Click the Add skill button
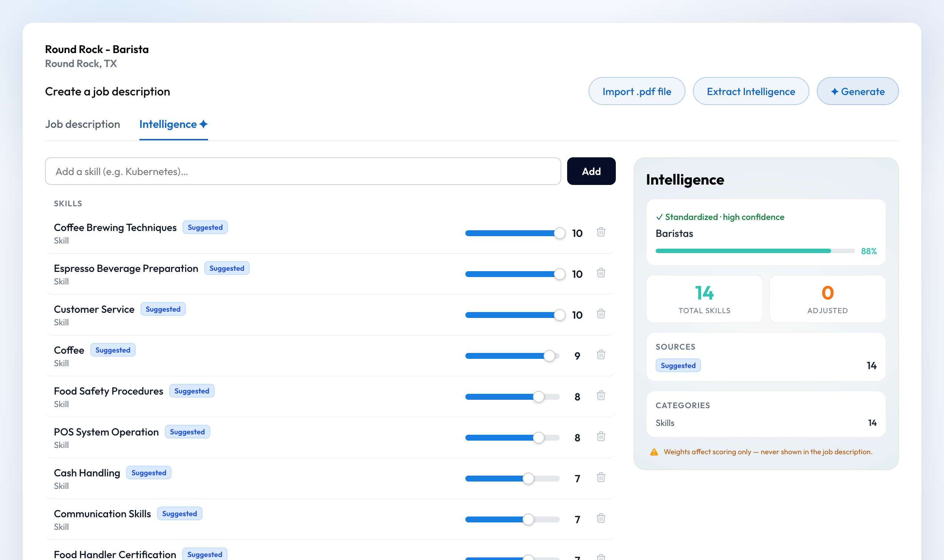Screen dimensions: 944x560 [591, 171]
